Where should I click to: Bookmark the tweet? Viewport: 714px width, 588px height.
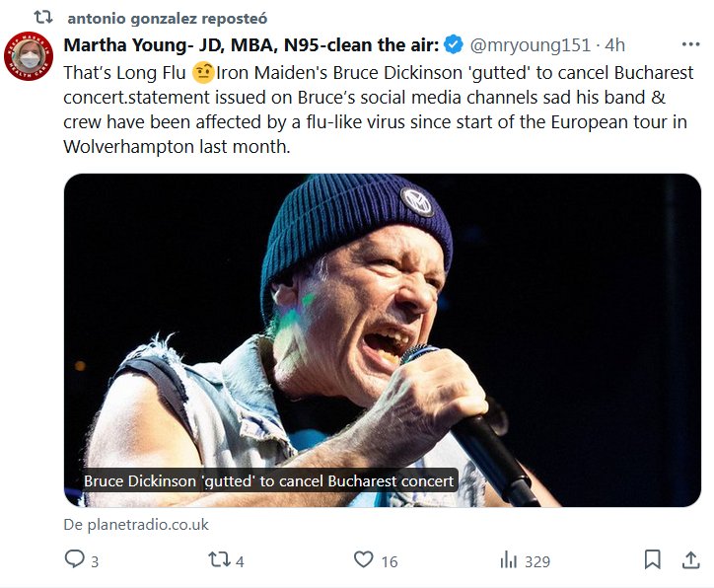pos(652,559)
